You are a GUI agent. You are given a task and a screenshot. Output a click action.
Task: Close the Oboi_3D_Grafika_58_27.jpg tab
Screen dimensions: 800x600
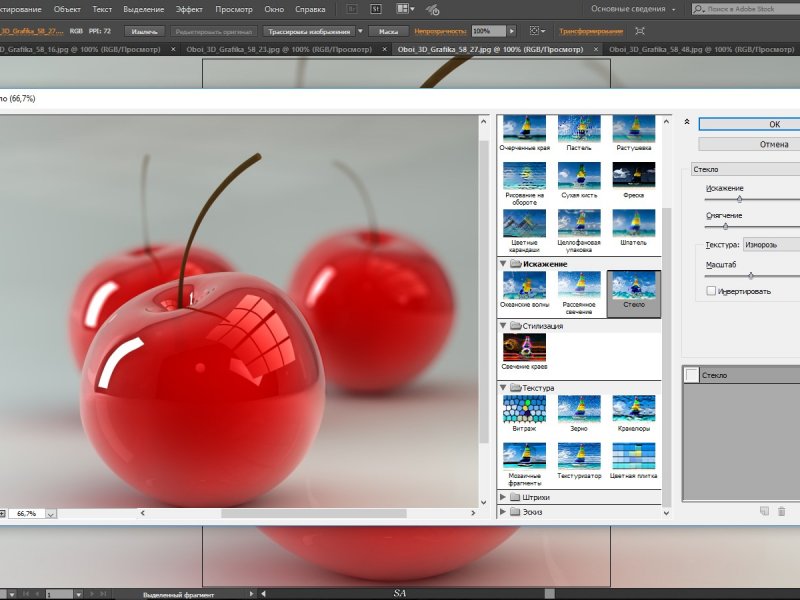pos(595,49)
